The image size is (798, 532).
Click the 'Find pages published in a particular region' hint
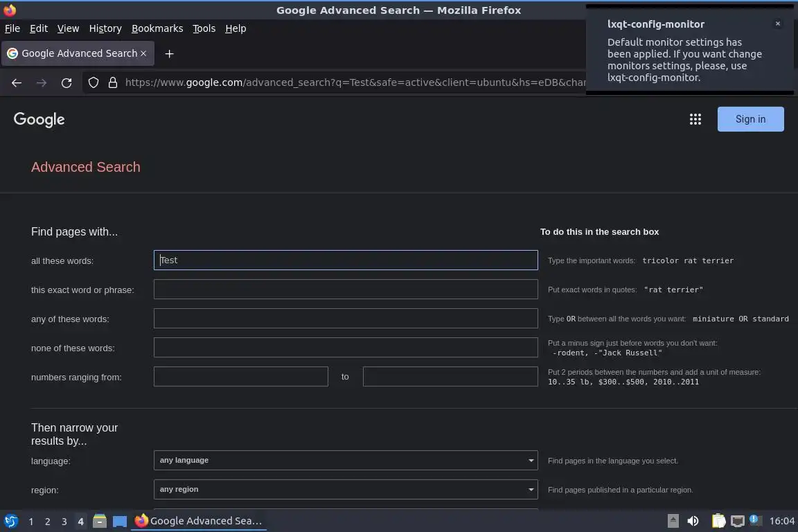620,490
